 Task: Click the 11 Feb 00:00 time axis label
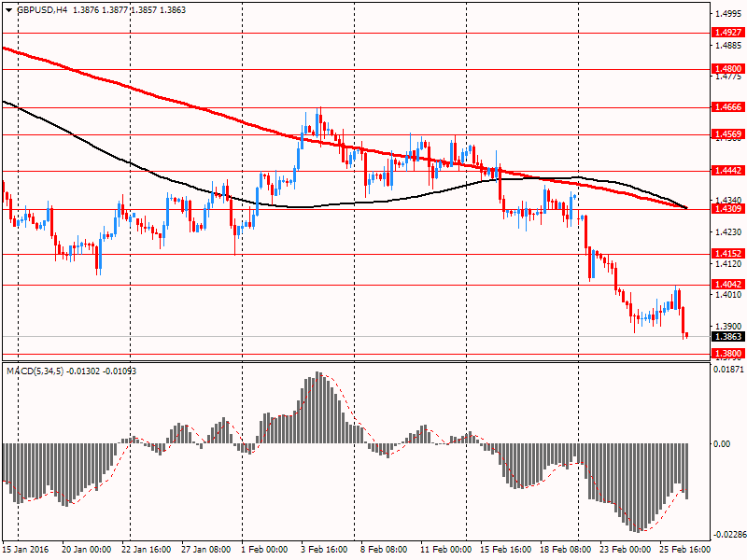[445, 550]
